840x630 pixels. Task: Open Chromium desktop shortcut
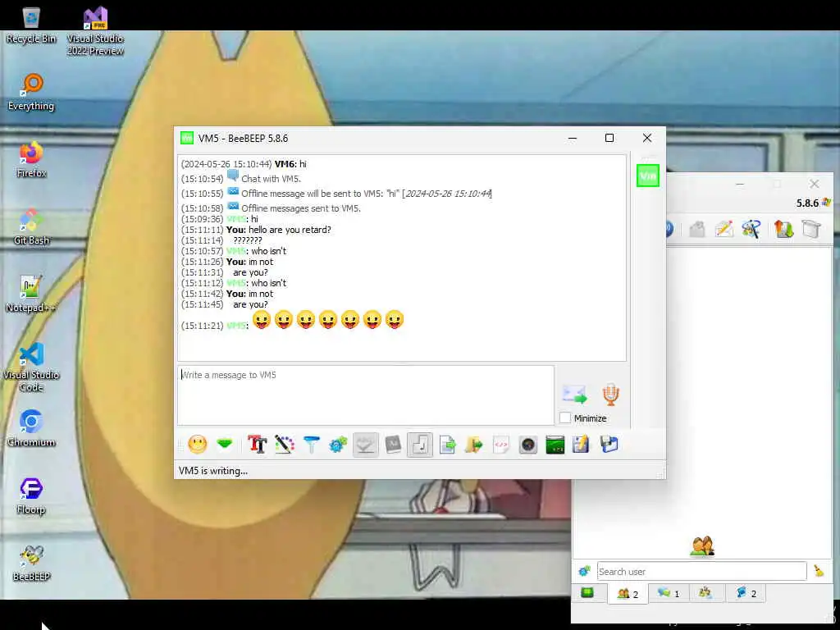click(x=31, y=429)
